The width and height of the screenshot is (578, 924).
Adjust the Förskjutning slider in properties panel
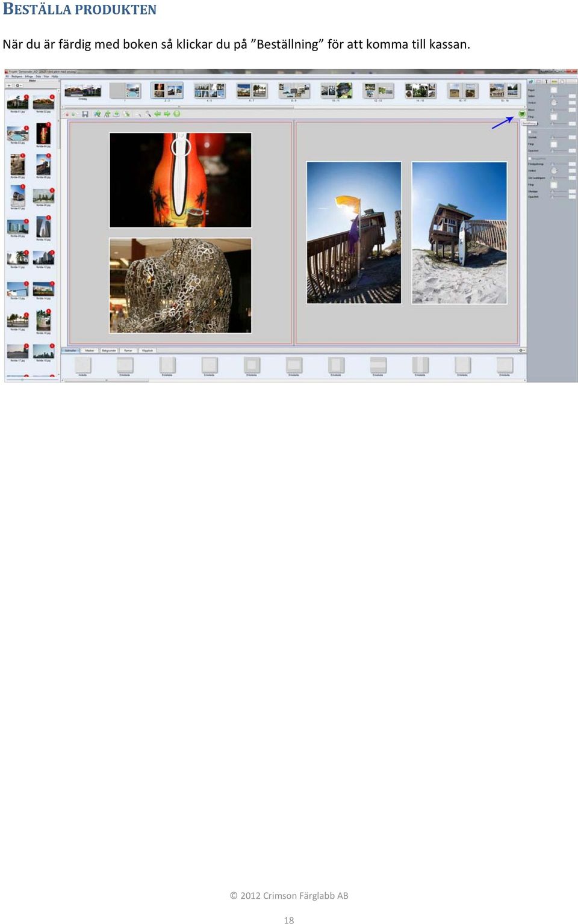tap(558, 164)
